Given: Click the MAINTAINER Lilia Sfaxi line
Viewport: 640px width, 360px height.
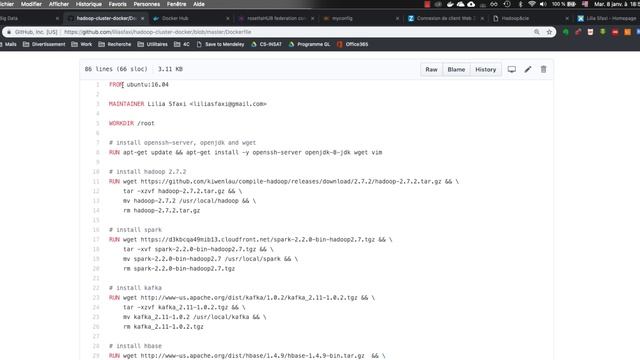Looking at the screenshot, I should pyautogui.click(x=187, y=104).
